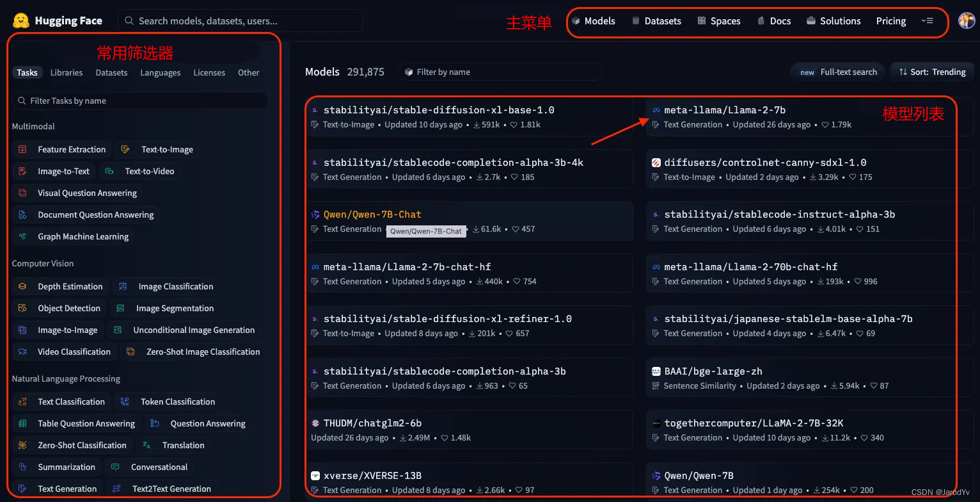The image size is (980, 502).
Task: Open Qwen/Qwen-7B-Chat model
Action: tap(470, 220)
